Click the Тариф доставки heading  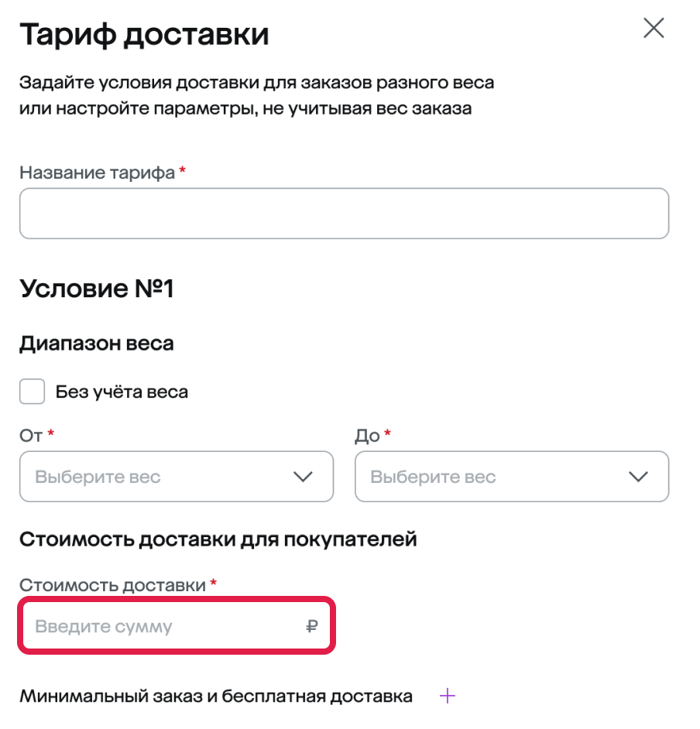coord(144,35)
